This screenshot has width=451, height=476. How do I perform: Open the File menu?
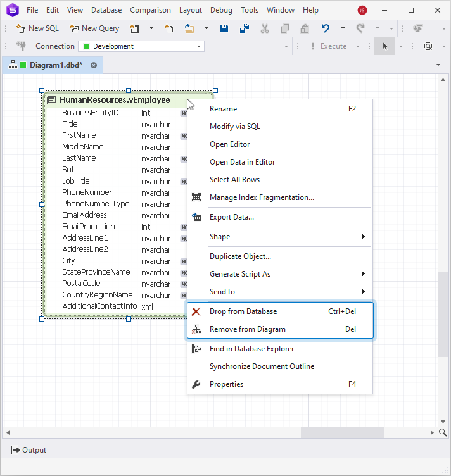tap(32, 10)
